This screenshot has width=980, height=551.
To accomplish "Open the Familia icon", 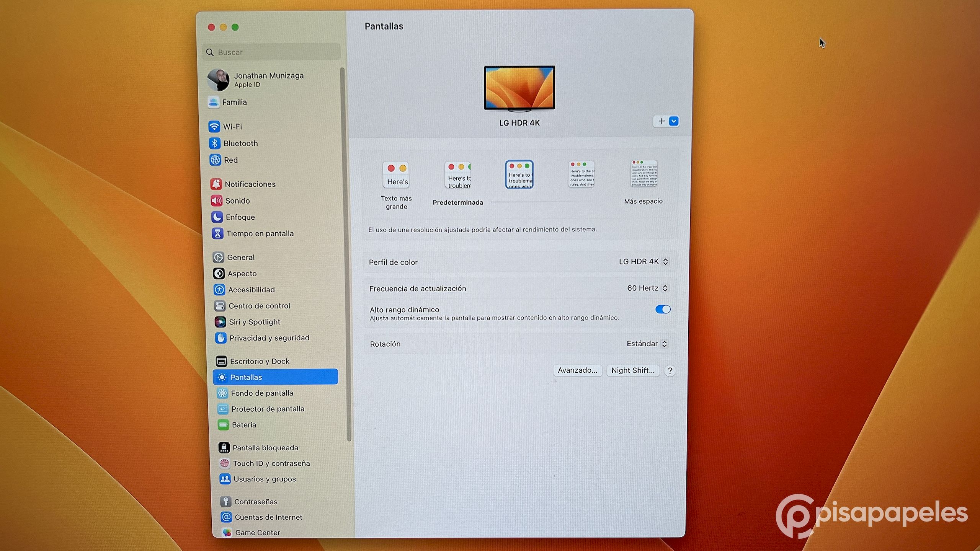I will click(x=214, y=102).
